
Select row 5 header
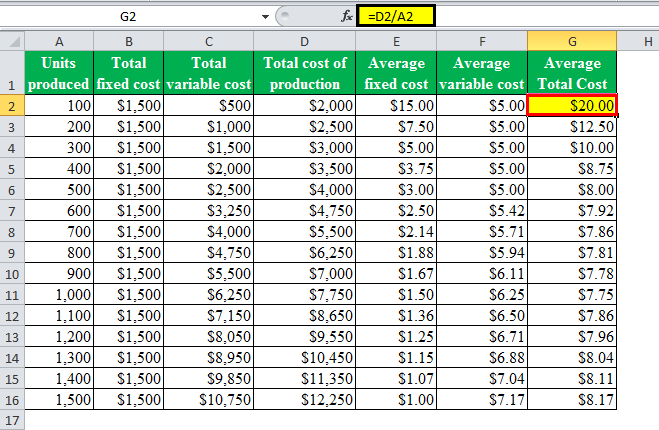click(x=12, y=169)
